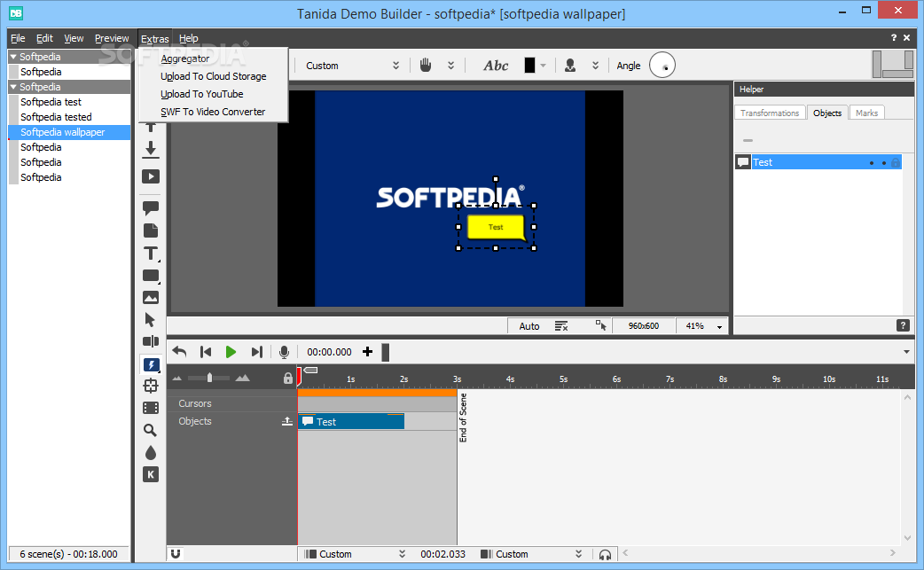The height and width of the screenshot is (570, 924).
Task: Select the Flash lightning tool
Action: coord(152,365)
